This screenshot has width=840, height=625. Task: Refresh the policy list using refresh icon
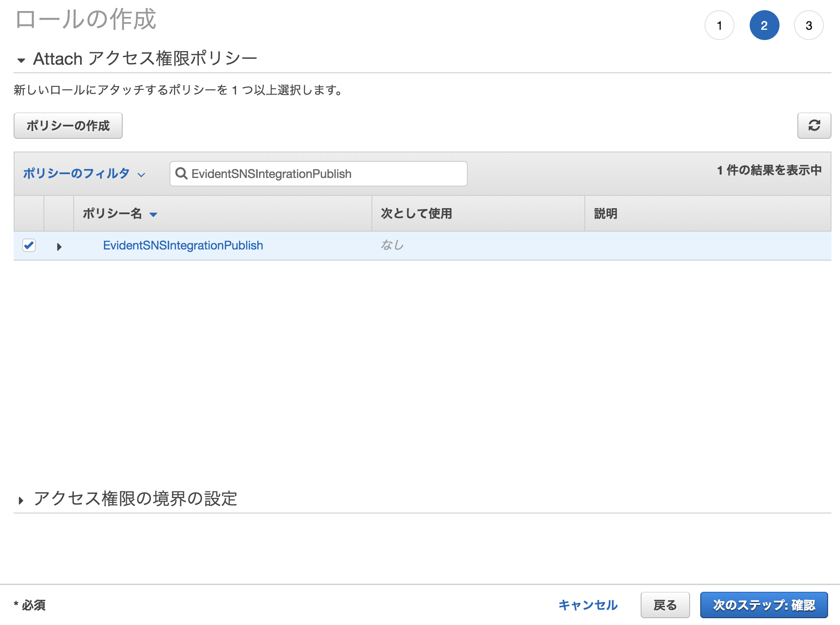point(814,126)
